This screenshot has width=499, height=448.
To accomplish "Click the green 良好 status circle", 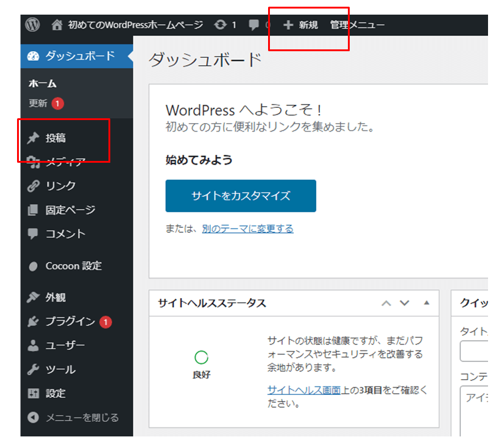I will pyautogui.click(x=201, y=357).
